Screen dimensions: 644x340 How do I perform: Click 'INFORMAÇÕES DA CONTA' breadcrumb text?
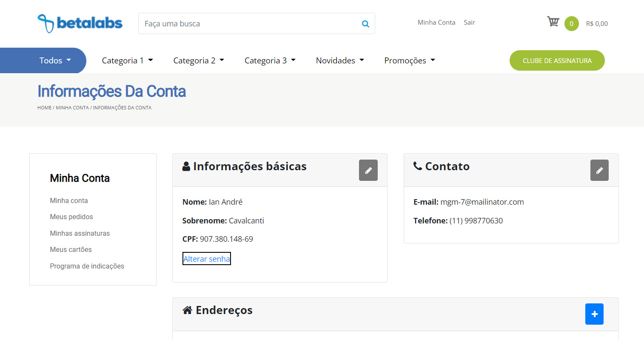pos(122,108)
